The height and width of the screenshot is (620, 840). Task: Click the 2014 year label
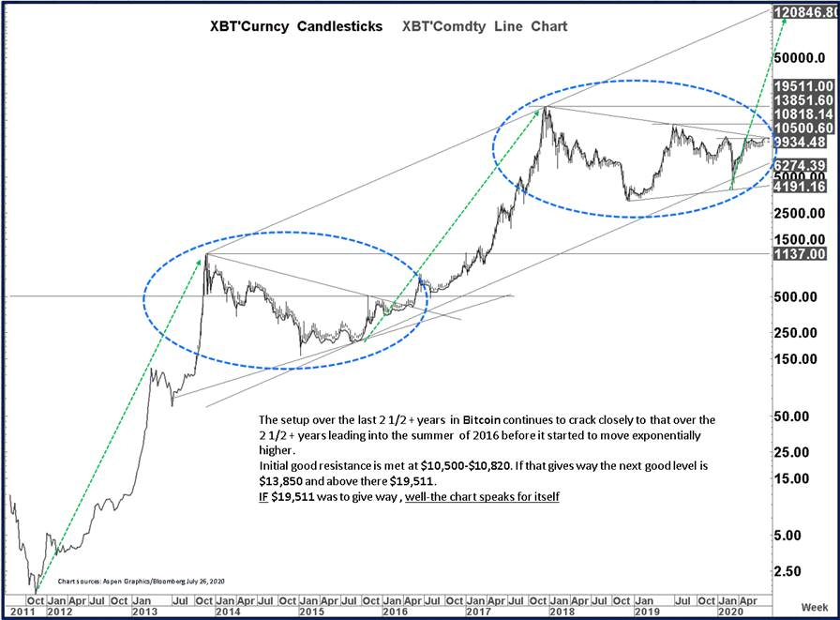click(228, 612)
